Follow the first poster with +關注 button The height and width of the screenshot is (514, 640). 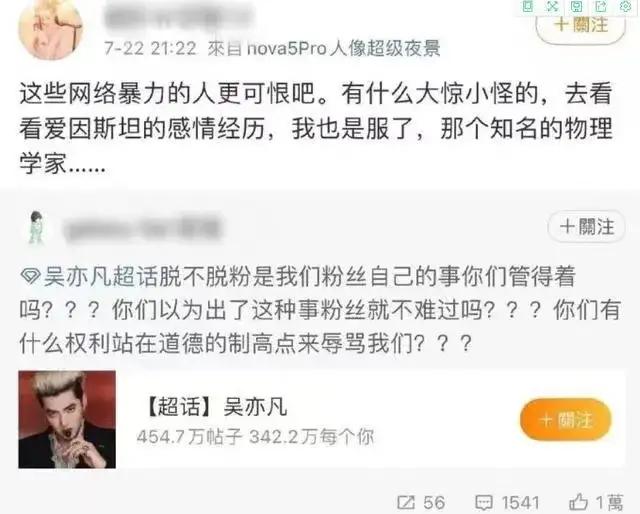click(580, 25)
